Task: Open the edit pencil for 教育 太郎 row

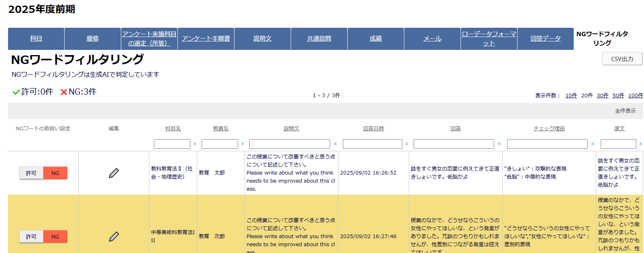Action: (114, 173)
